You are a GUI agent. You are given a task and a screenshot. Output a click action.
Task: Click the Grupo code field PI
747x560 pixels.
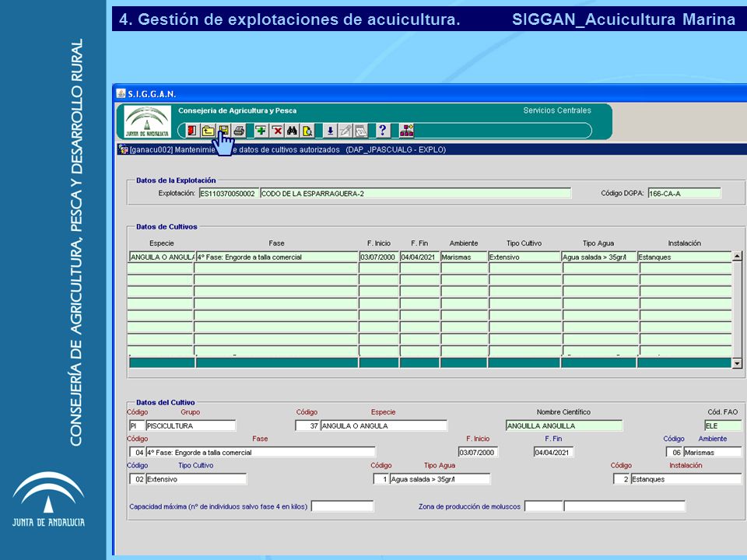[x=136, y=425]
